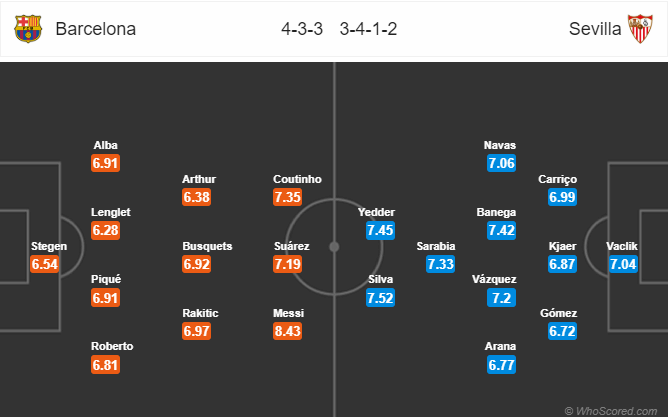Click the 3-4-1-2 formation label

coord(369,29)
